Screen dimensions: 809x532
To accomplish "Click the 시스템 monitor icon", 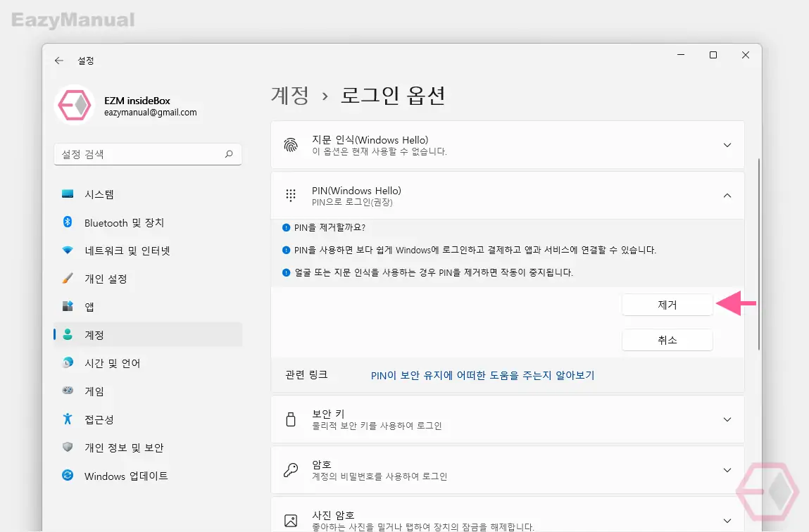I will [x=68, y=194].
